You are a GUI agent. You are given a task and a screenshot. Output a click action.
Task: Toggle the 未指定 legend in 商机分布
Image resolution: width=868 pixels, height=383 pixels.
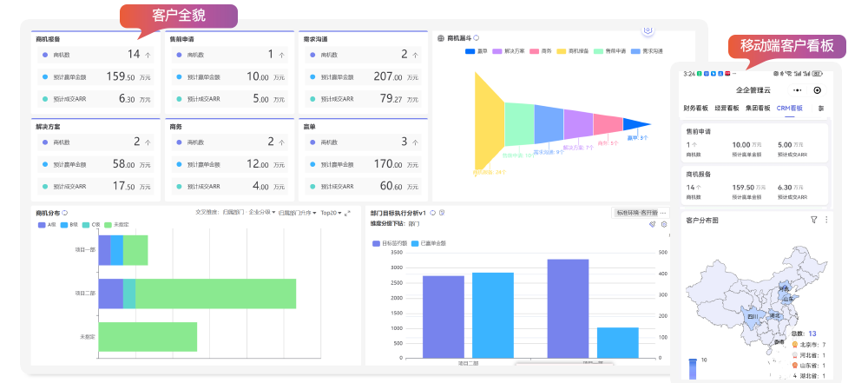click(109, 225)
